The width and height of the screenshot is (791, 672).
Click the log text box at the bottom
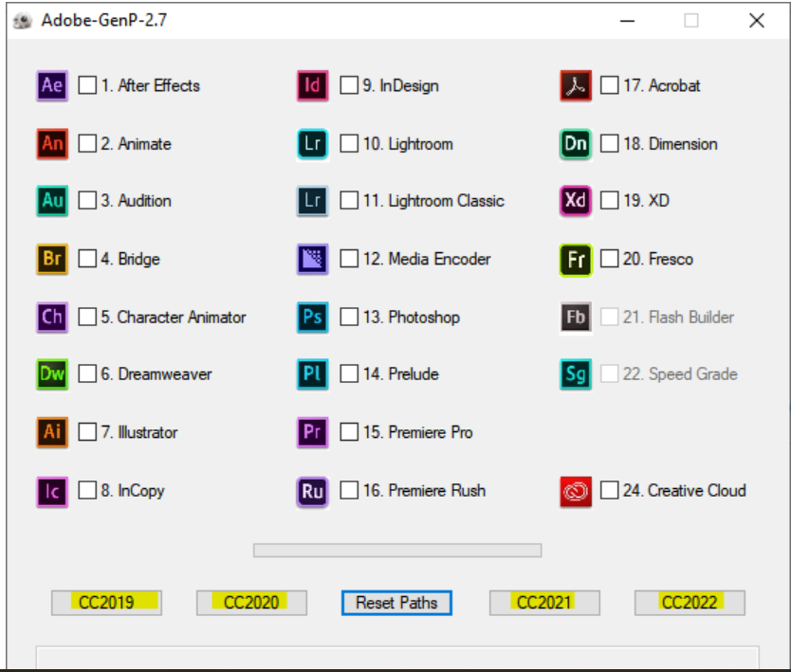click(397, 658)
